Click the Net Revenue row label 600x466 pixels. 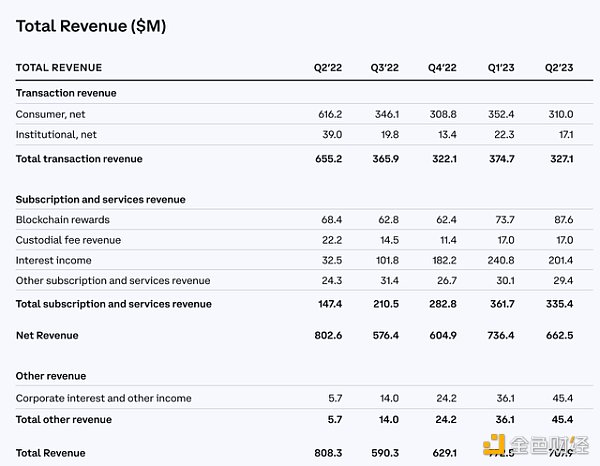(47, 335)
